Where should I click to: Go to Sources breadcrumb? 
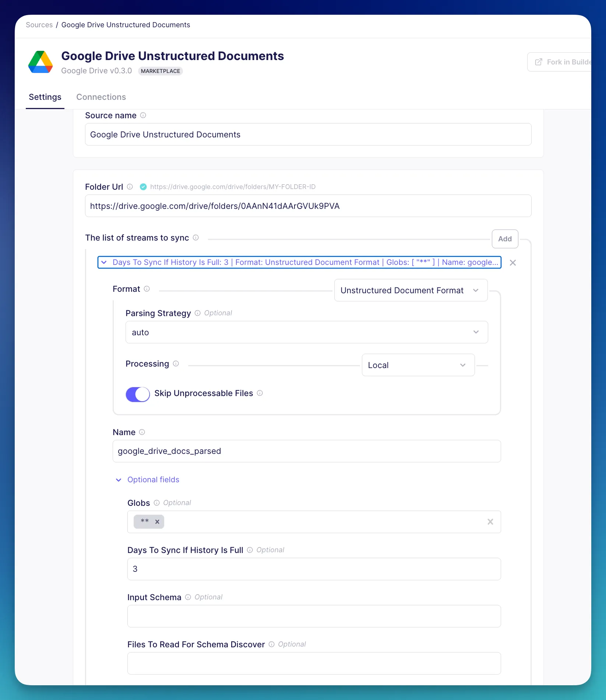[39, 25]
